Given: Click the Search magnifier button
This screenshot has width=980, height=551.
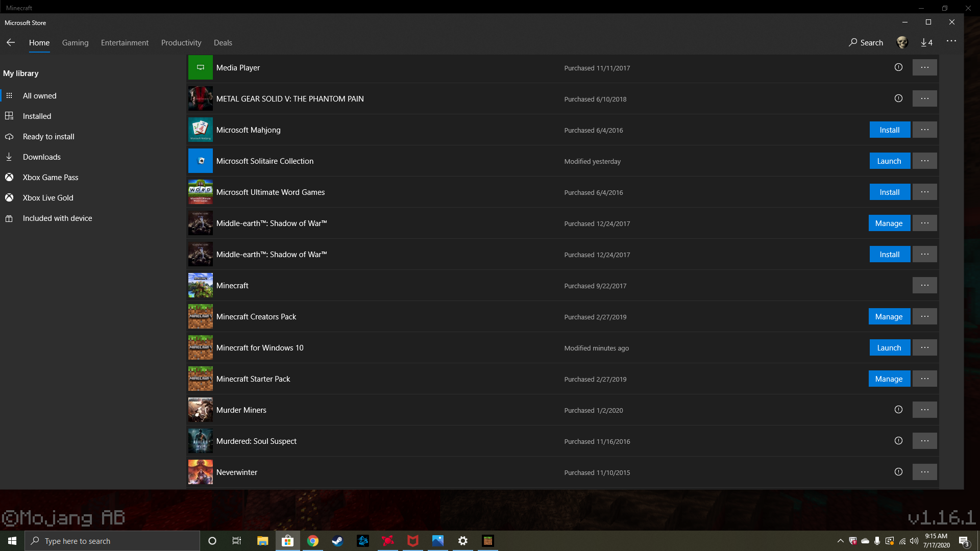Looking at the screenshot, I should 866,42.
